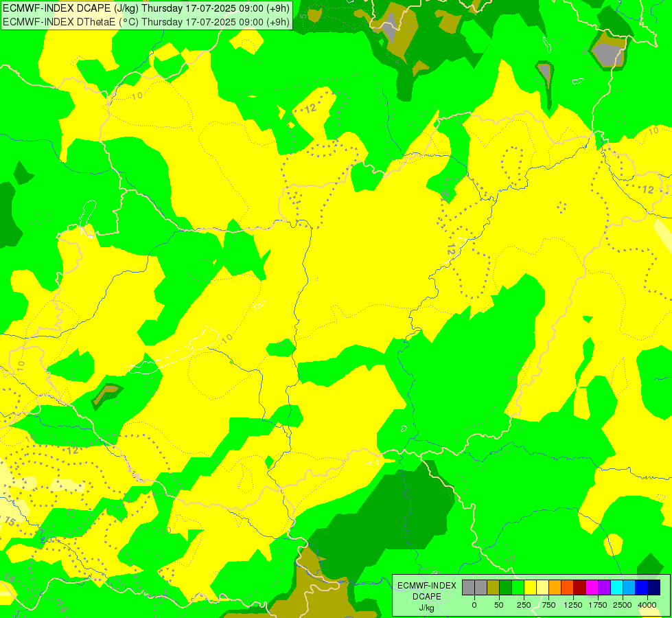Image resolution: width=672 pixels, height=618 pixels.
Task: Click the legend value label 1250
Action: click(572, 605)
